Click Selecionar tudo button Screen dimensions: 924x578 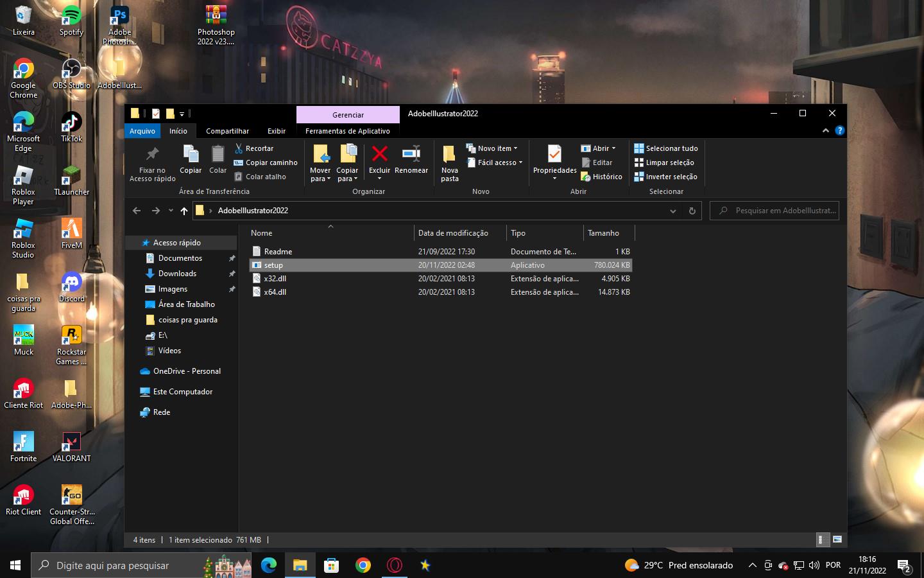(666, 148)
